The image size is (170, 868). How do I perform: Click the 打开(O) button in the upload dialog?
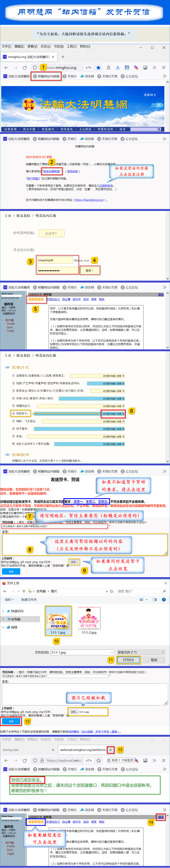click(x=128, y=660)
